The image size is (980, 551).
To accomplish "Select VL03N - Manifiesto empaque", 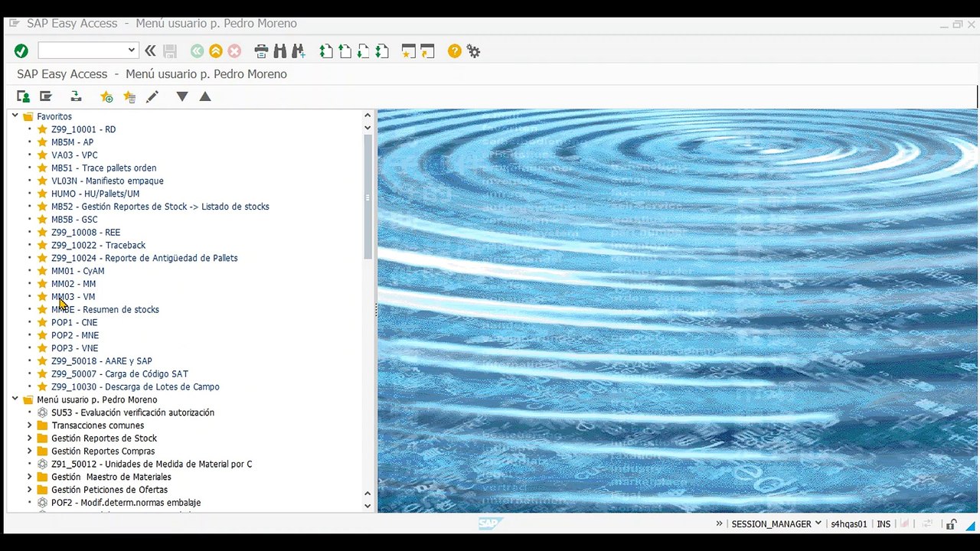I will (x=107, y=181).
